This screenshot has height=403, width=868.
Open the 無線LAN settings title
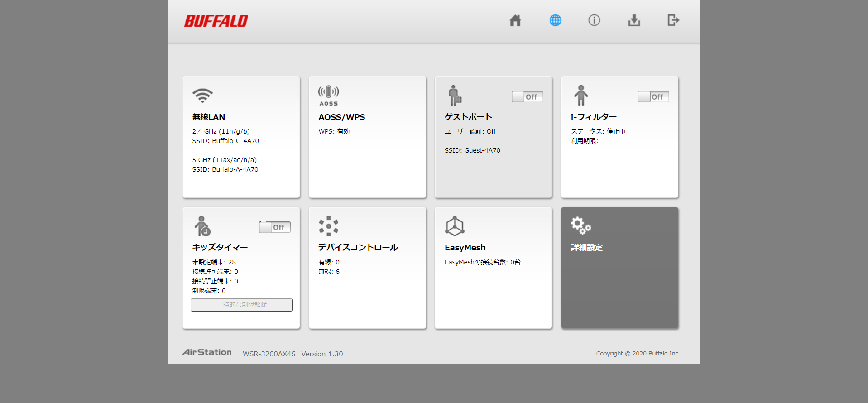tap(209, 117)
